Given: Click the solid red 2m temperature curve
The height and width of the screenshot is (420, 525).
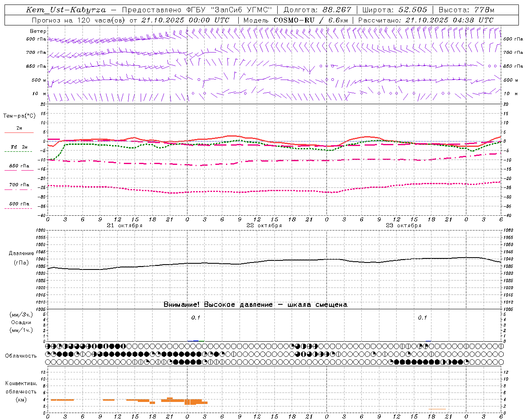Looking at the screenshot, I should (x=234, y=136).
